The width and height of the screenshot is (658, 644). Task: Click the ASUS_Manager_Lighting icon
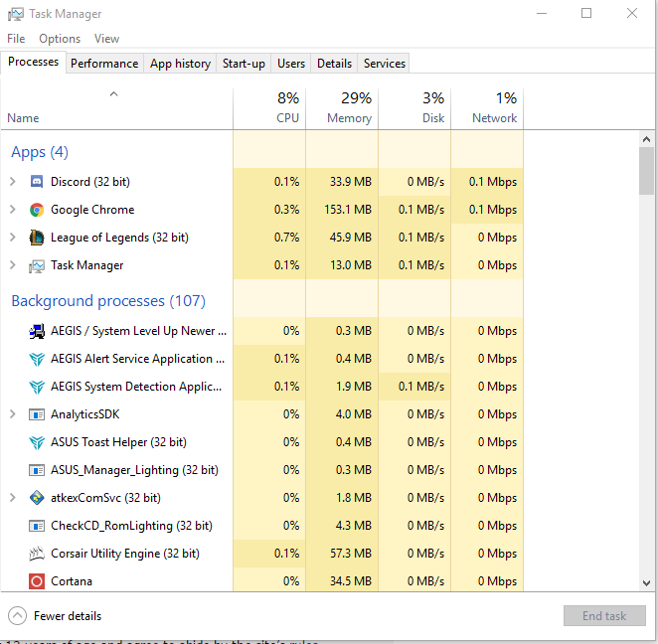coord(37,470)
